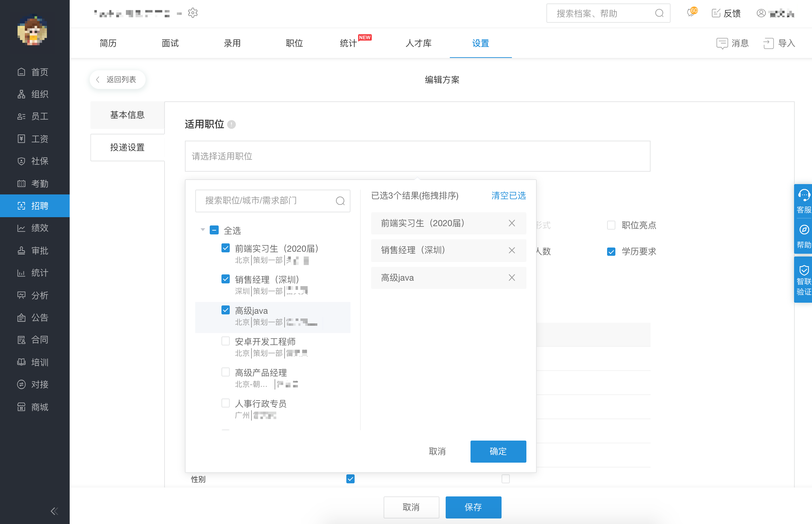Open 员工 in the sidebar
812x524 pixels.
click(35, 117)
